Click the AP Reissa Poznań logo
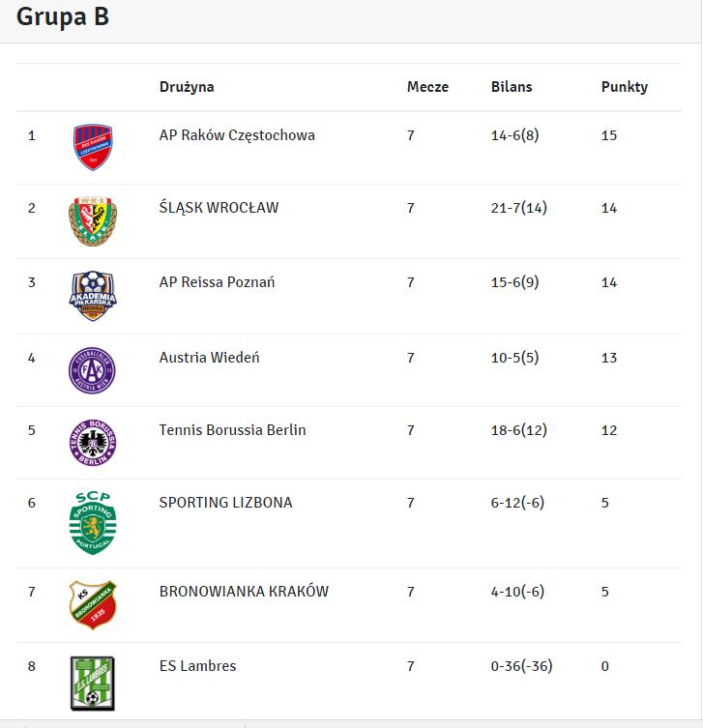The image size is (703, 728). click(x=93, y=296)
